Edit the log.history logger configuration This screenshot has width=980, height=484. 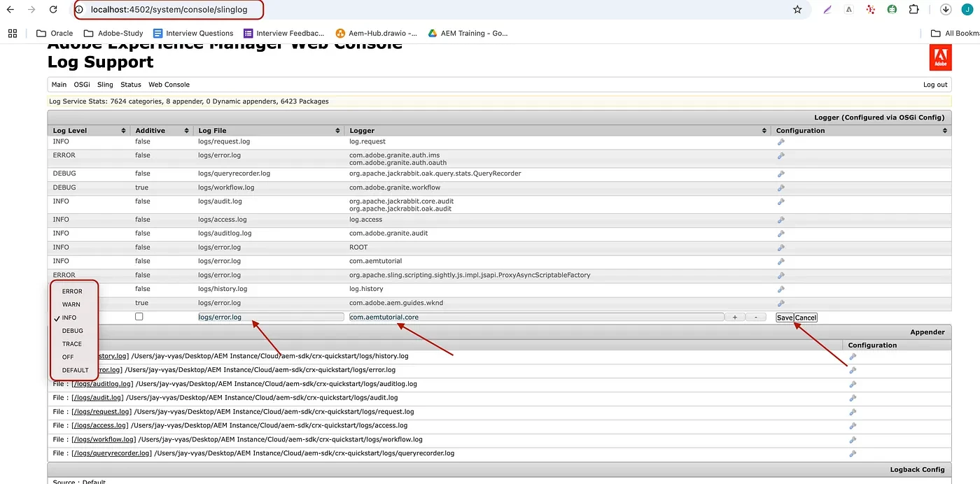pos(781,290)
